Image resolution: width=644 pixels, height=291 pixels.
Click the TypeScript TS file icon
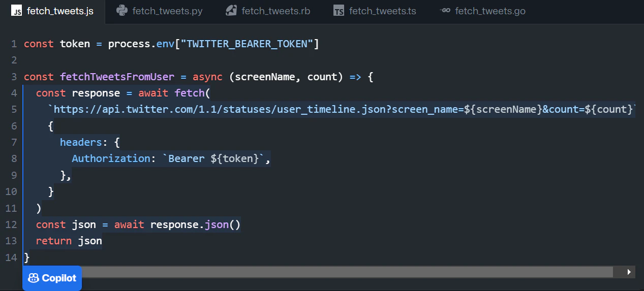339,11
